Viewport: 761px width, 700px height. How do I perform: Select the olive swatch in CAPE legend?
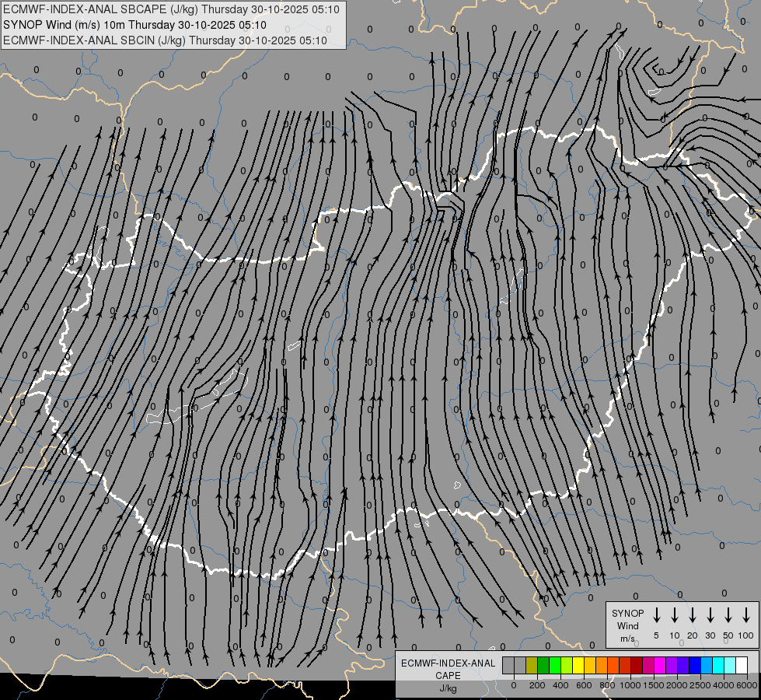coord(532,665)
